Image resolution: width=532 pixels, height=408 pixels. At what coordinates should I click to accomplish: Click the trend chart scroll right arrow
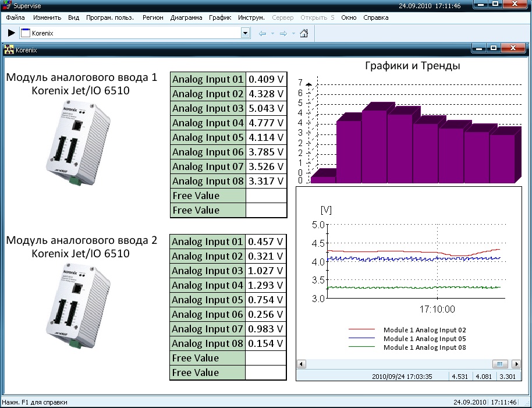tap(516, 364)
